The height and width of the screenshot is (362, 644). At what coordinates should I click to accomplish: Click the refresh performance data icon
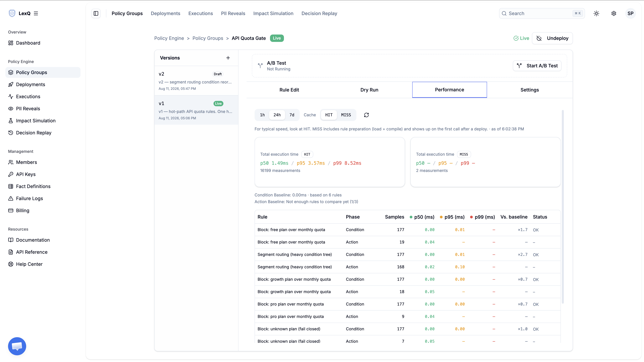(x=366, y=115)
